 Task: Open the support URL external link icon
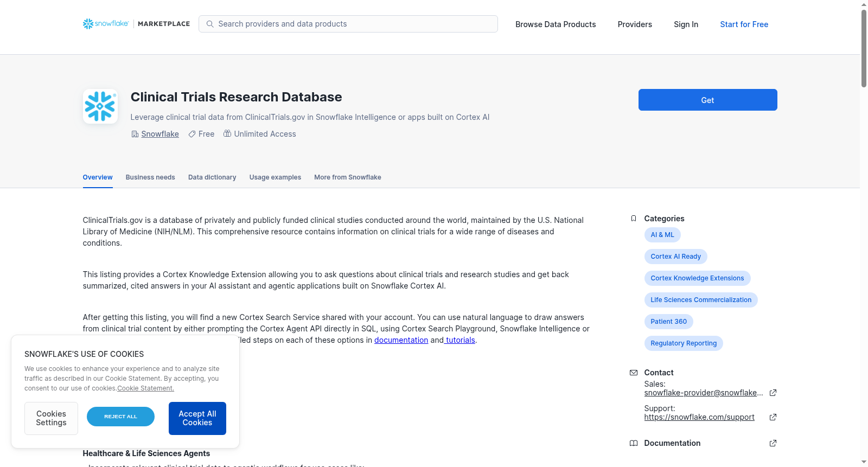(773, 417)
